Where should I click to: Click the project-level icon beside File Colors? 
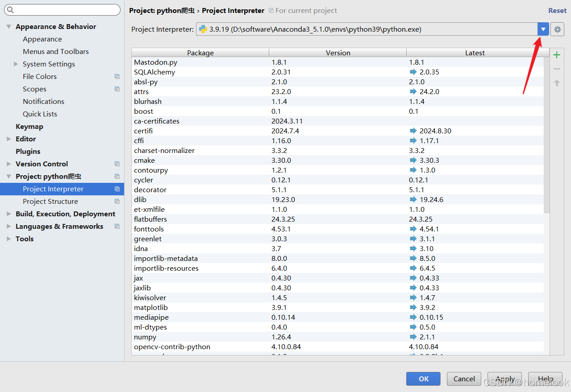coord(117,77)
